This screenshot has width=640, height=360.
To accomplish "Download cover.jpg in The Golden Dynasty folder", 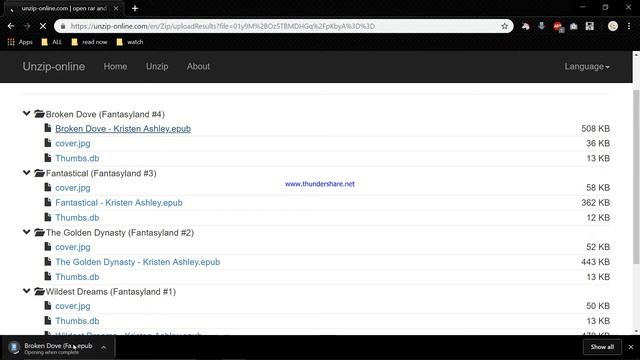I will point(73,247).
